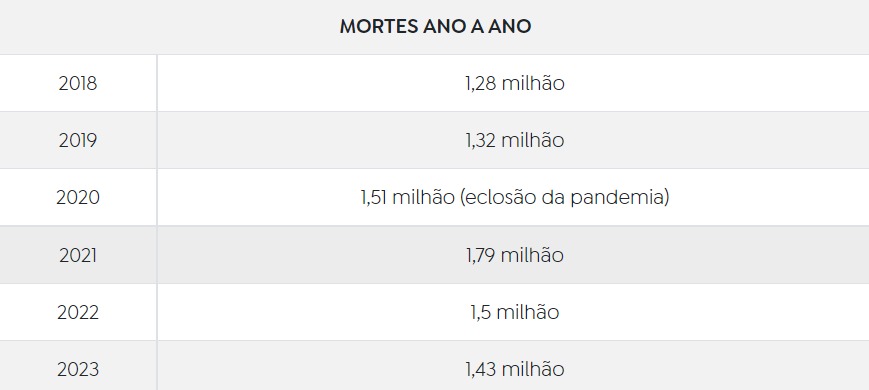This screenshot has width=869, height=390.
Task: Select the 2021 year cell
Action: pos(78,255)
